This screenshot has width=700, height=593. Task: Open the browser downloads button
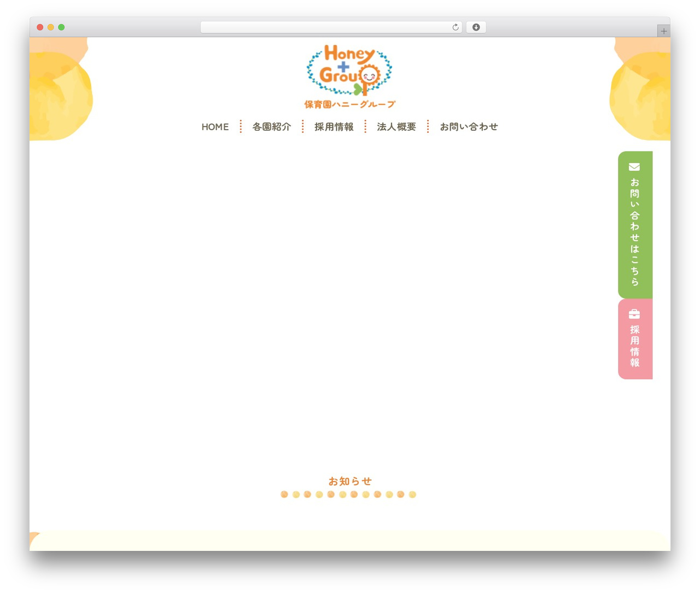[476, 27]
